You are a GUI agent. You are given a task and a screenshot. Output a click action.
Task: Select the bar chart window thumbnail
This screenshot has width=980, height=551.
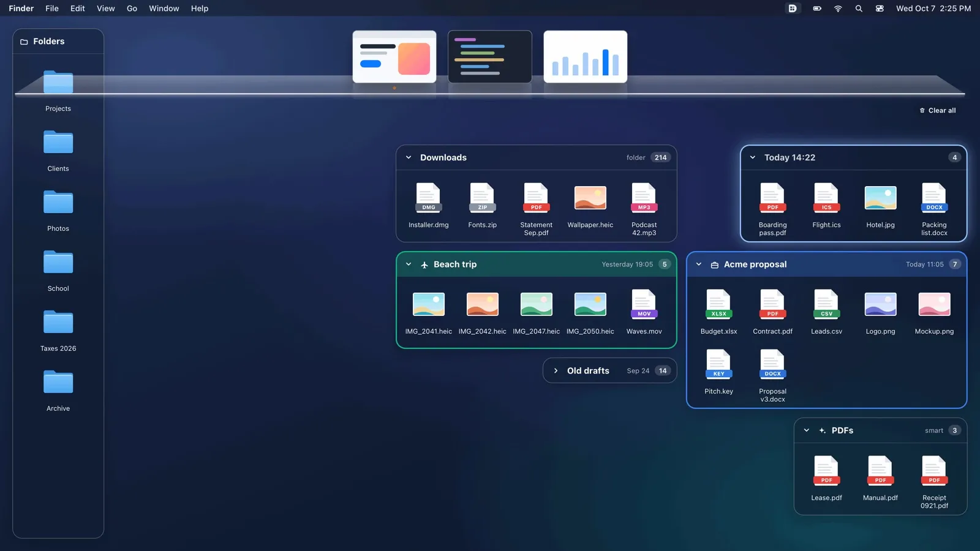586,56
